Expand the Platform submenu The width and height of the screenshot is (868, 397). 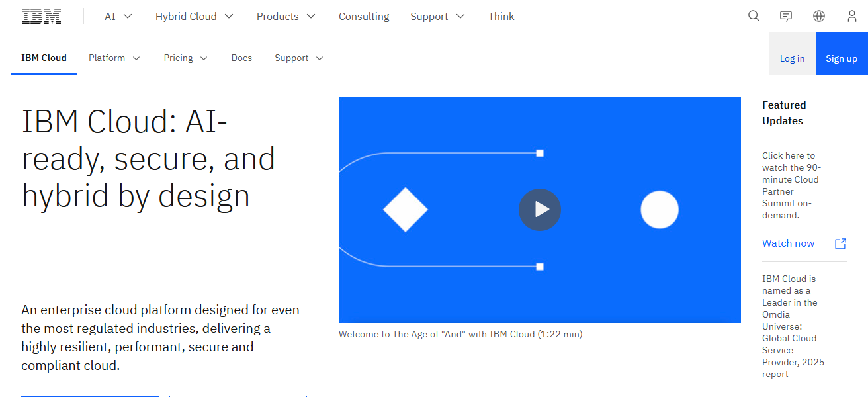pyautogui.click(x=114, y=58)
